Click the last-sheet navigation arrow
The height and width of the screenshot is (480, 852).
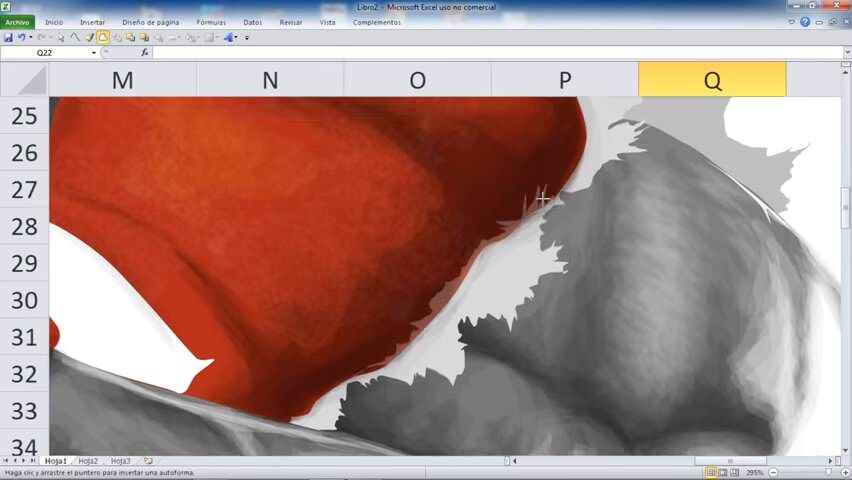pos(33,460)
